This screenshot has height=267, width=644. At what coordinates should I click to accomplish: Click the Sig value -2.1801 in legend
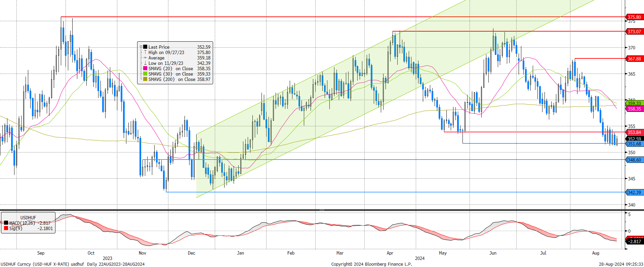[45, 228]
